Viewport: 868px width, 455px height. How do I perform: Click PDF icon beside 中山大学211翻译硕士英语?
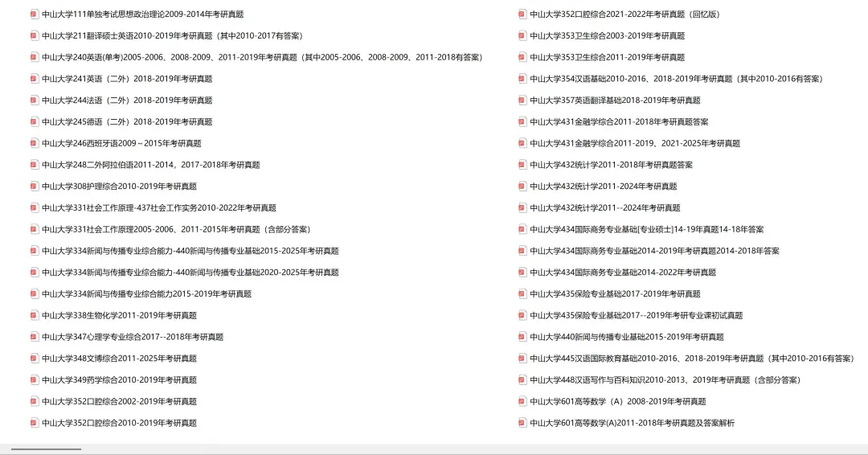pyautogui.click(x=35, y=36)
